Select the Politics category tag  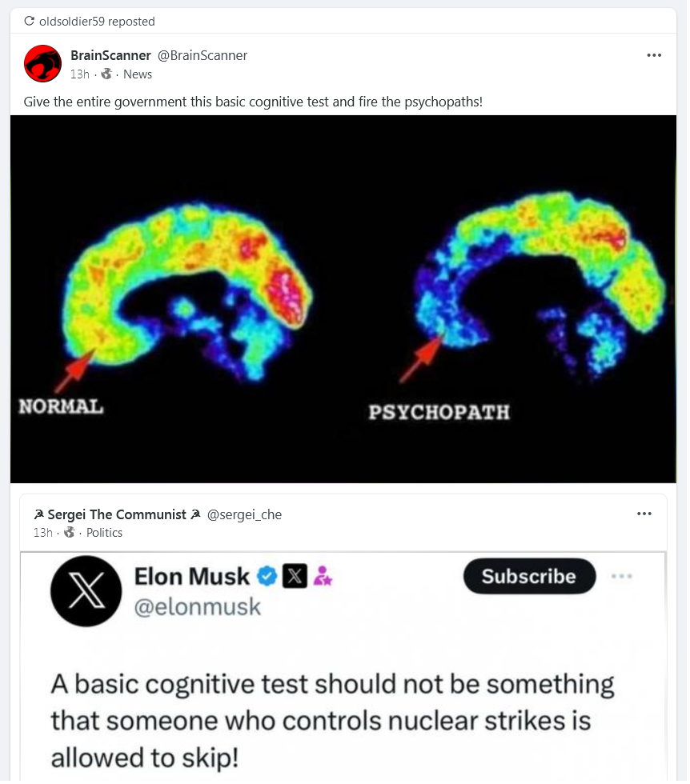[104, 533]
